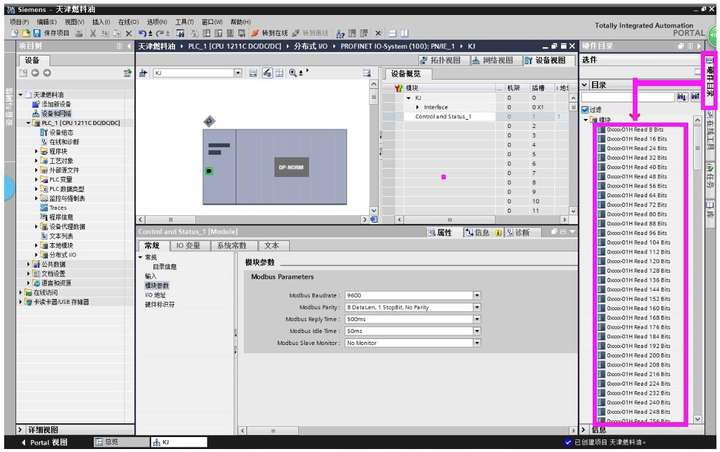Click the device-view icon left of KJ selector

click(143, 73)
